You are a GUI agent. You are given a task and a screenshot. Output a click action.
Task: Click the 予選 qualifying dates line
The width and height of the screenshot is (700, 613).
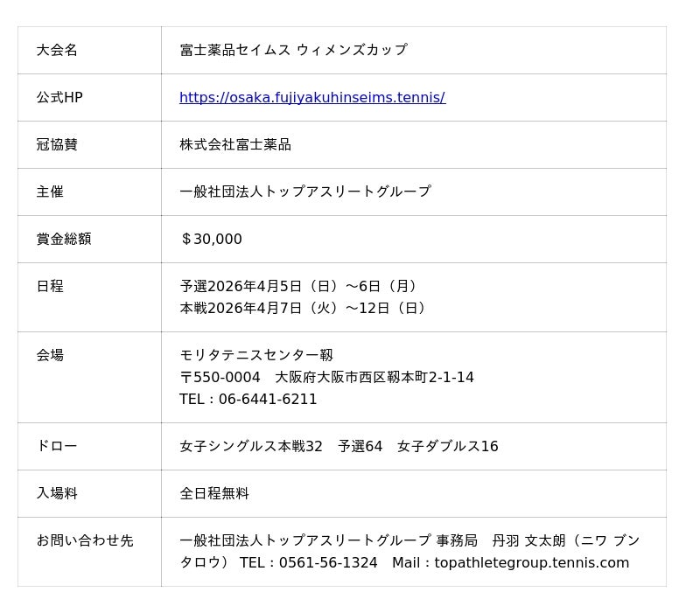pos(301,286)
